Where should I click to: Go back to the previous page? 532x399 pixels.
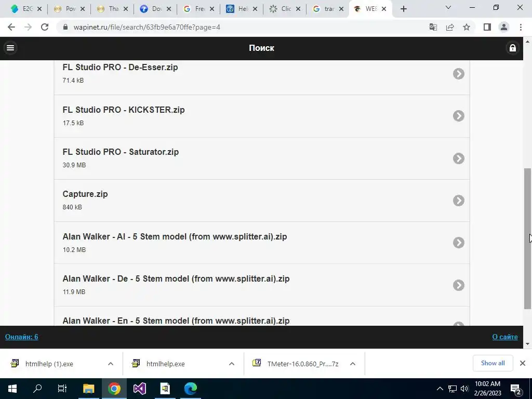pos(11,27)
